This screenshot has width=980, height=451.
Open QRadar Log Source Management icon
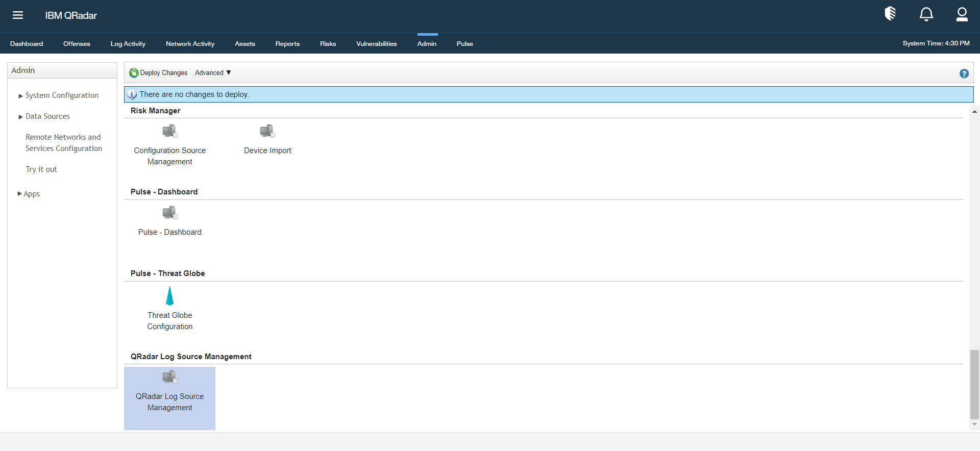pos(170,377)
